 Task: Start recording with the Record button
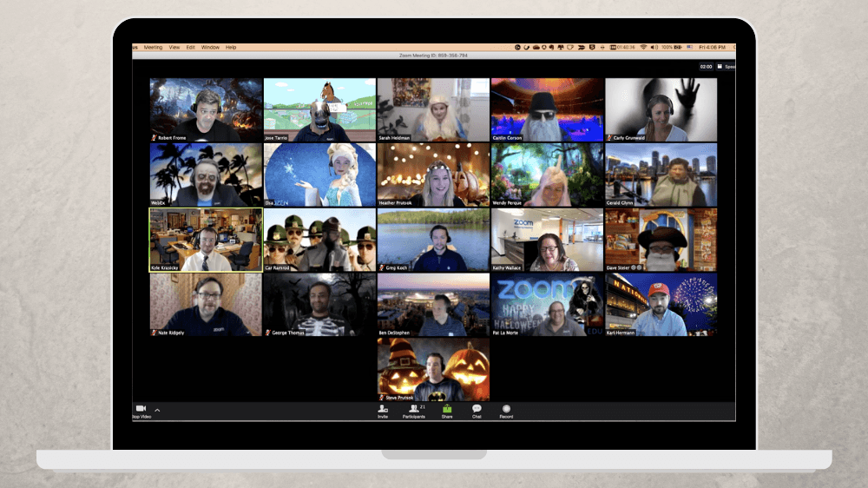coord(506,409)
